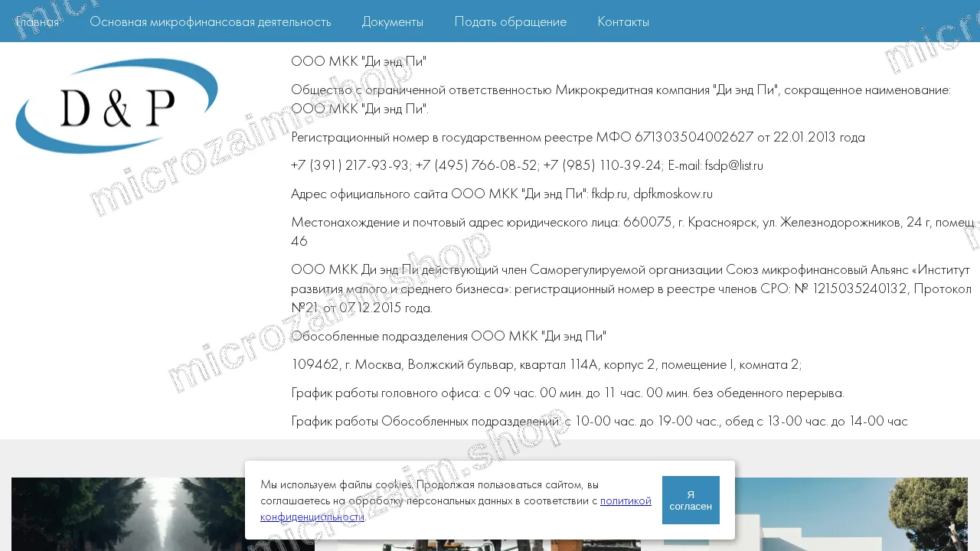Open the foggy forest thumbnail image
This screenshot has height=551, width=980.
coord(163,514)
